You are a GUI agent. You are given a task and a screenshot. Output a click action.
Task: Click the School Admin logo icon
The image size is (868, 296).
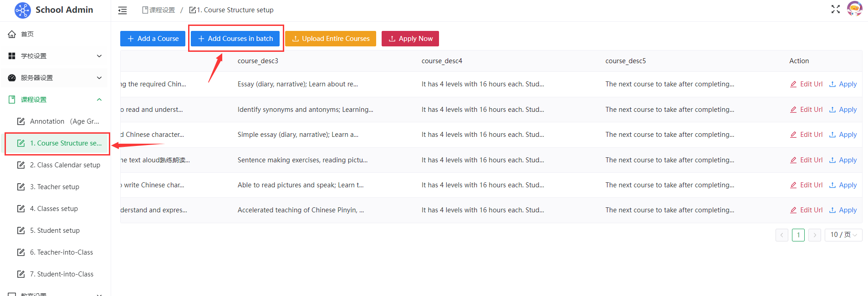[x=22, y=10]
